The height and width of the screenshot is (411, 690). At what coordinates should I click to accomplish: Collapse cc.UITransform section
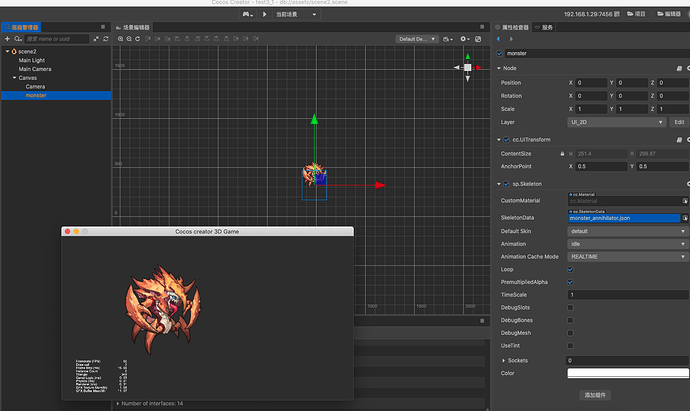pyautogui.click(x=499, y=140)
